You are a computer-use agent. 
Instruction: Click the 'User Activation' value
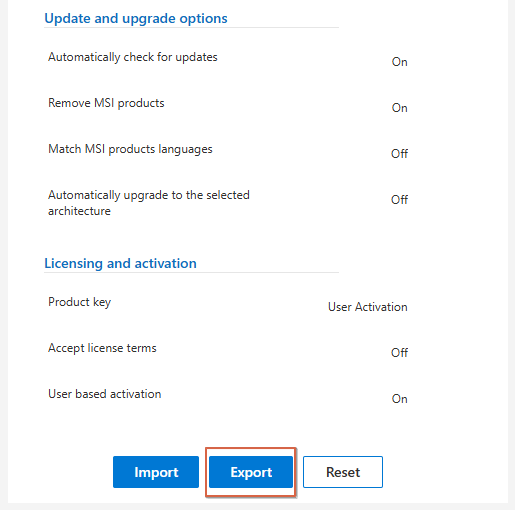tap(368, 307)
